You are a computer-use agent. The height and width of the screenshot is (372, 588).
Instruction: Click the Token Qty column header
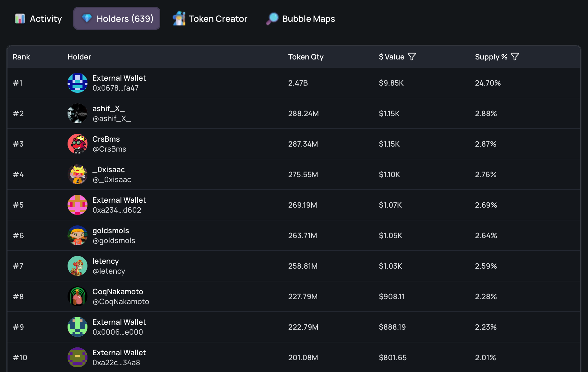(306, 57)
